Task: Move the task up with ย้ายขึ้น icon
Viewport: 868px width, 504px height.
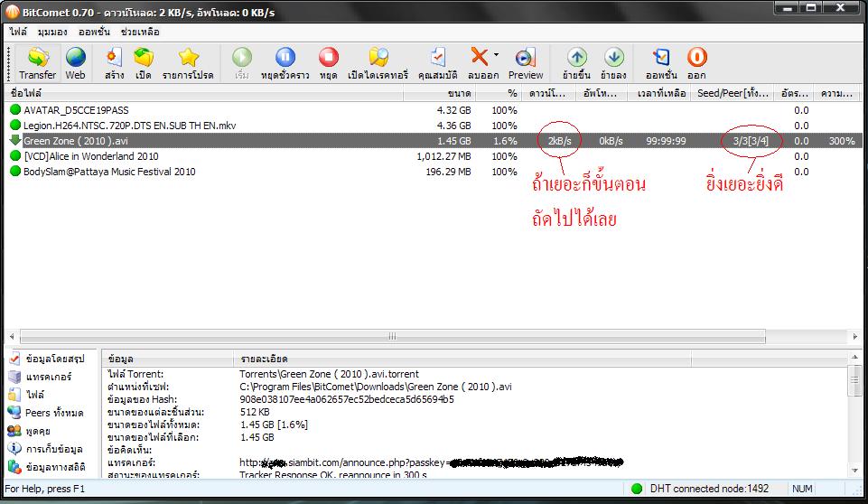Action: [577, 57]
